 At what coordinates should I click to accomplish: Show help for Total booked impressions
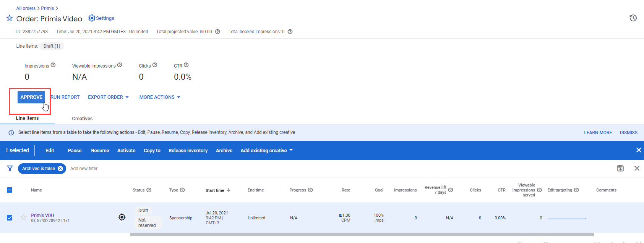click(290, 32)
